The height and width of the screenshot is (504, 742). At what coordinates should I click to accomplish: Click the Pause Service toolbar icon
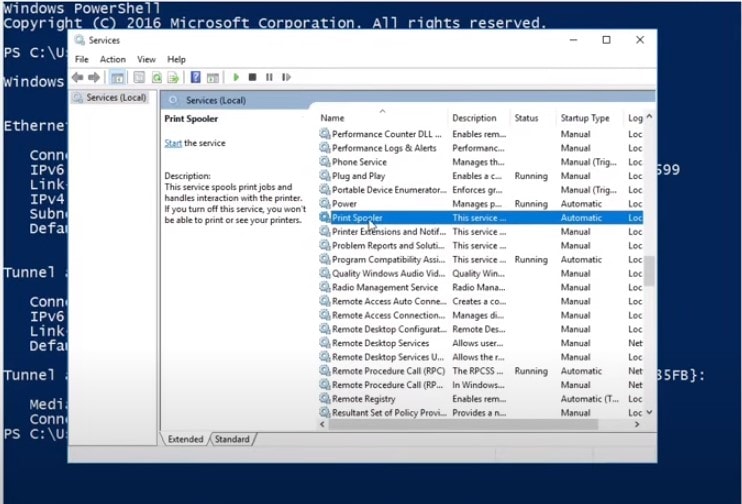pyautogui.click(x=269, y=77)
